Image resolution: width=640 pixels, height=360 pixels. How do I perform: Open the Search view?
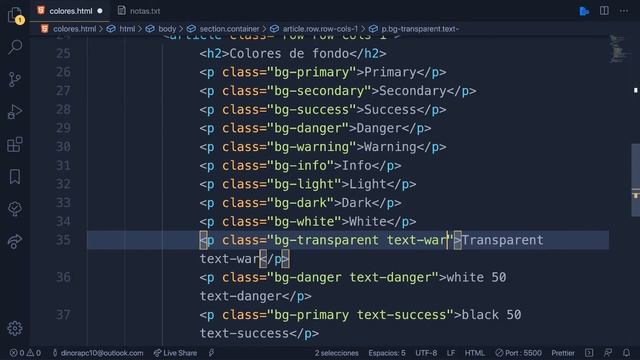[15, 47]
